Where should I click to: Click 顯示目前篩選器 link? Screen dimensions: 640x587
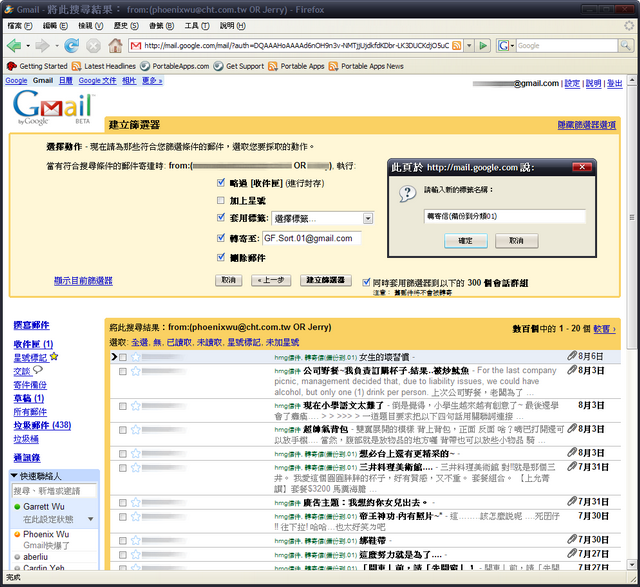(x=83, y=280)
